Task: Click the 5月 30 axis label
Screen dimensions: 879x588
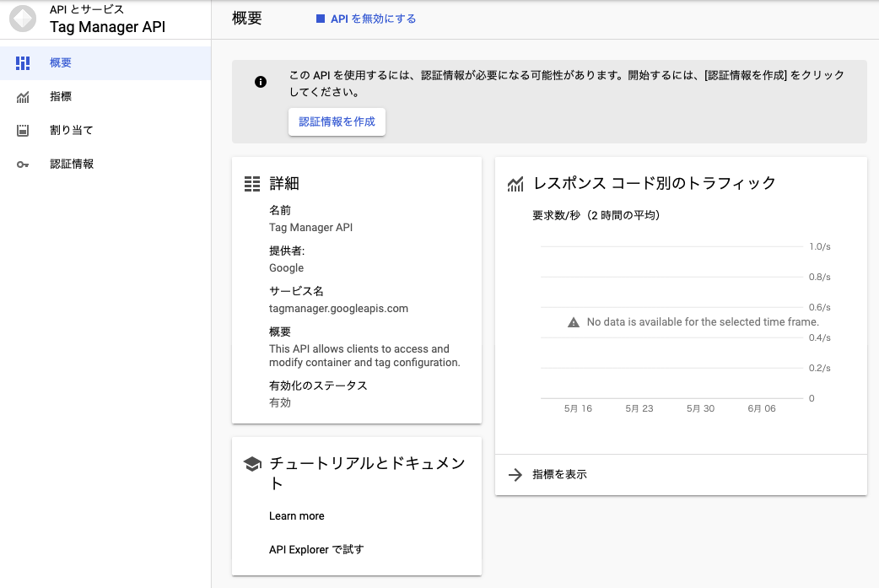Action: pos(701,408)
